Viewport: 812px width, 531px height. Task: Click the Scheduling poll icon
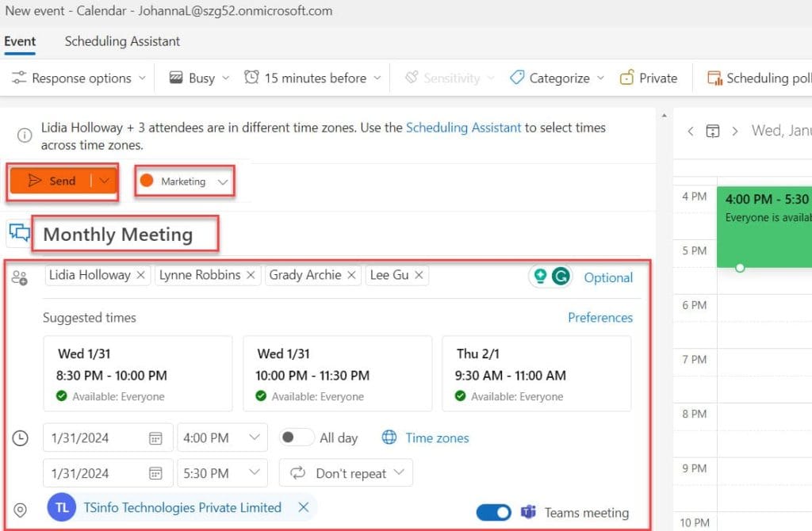714,78
